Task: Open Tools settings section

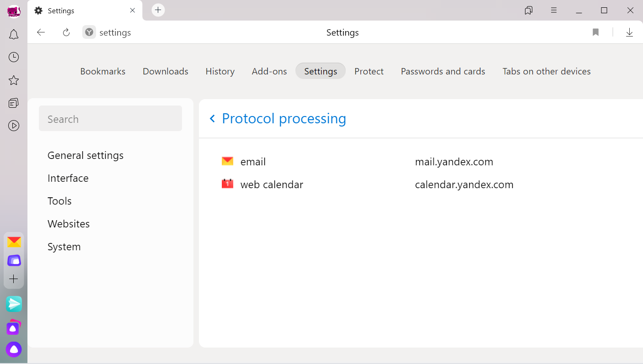Action: [x=59, y=201]
